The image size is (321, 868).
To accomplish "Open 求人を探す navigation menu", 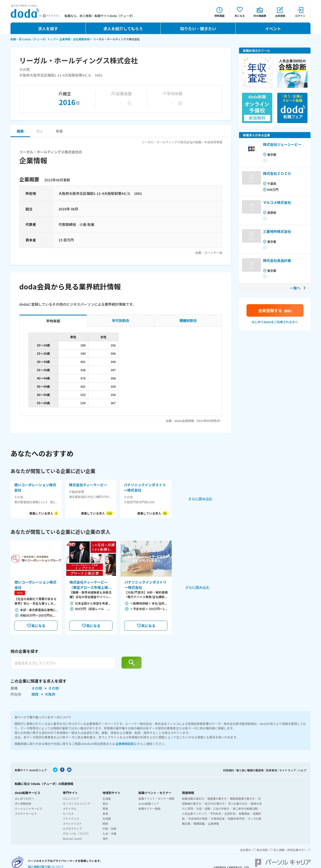I will click(48, 29).
